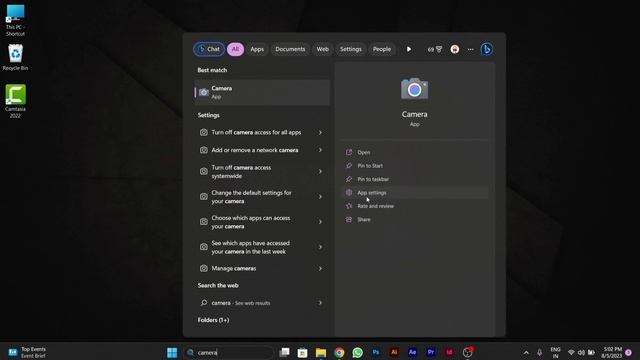Click the Bing icon in search panel

(487, 49)
